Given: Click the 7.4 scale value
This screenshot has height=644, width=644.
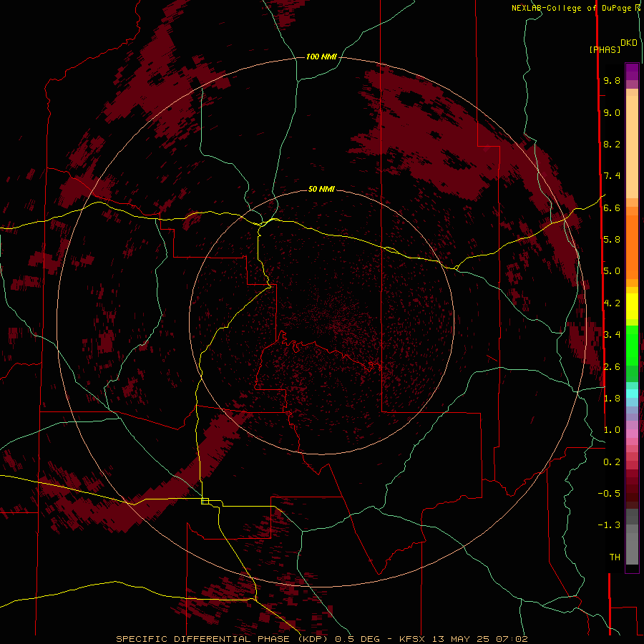Looking at the screenshot, I should [x=612, y=176].
